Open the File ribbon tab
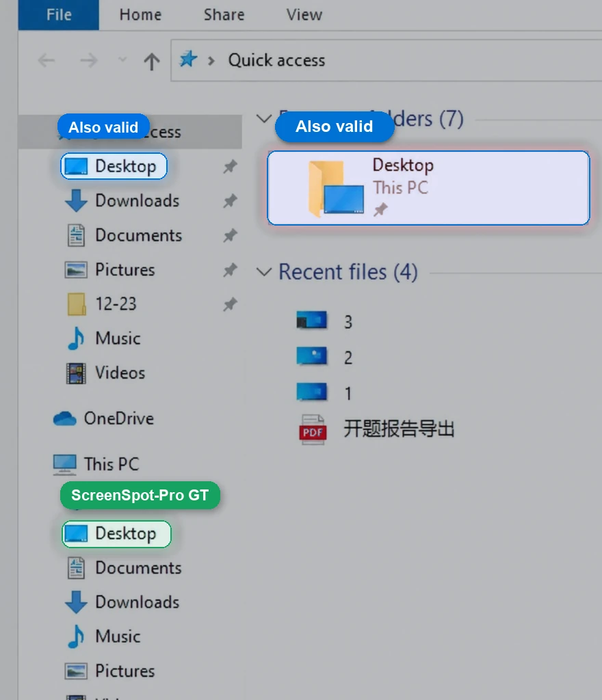Viewport: 602px width, 700px height. (59, 15)
